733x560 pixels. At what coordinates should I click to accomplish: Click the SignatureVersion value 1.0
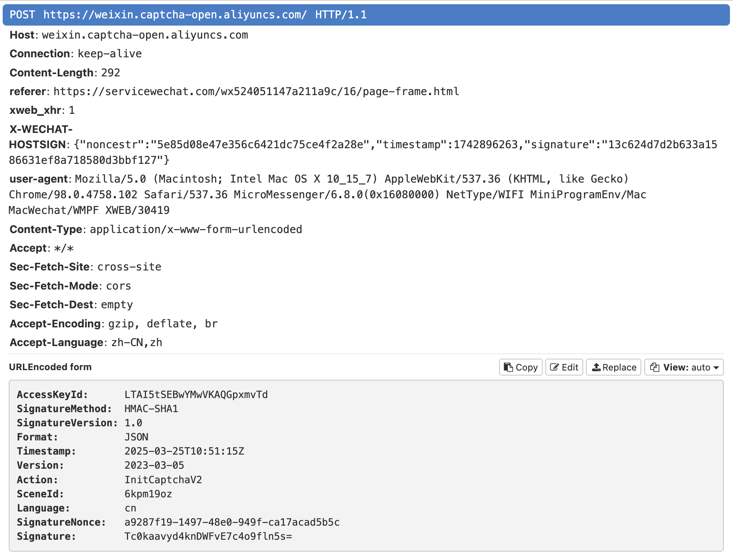133,423
